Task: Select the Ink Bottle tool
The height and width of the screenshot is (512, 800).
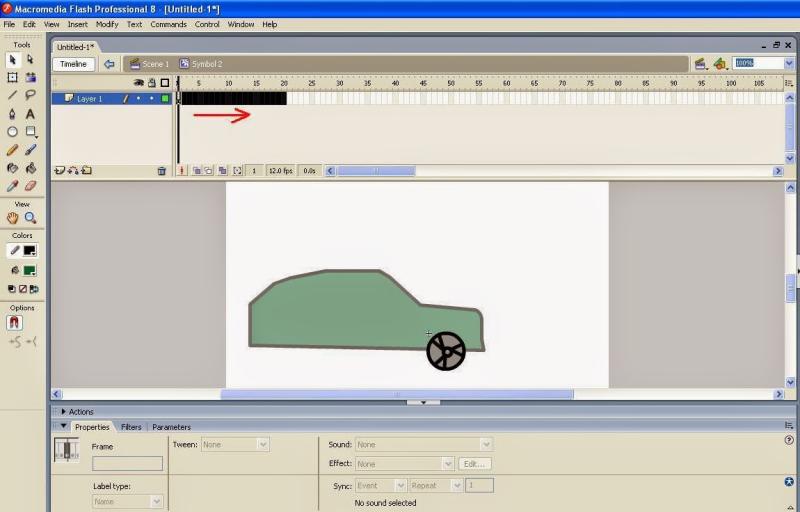Action: [13, 168]
